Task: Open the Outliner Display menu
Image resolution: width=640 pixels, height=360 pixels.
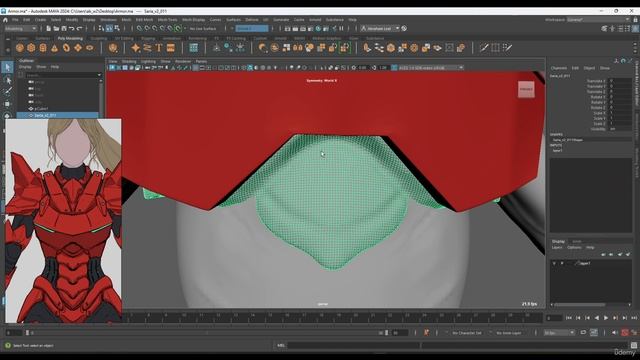Action: tap(25, 67)
